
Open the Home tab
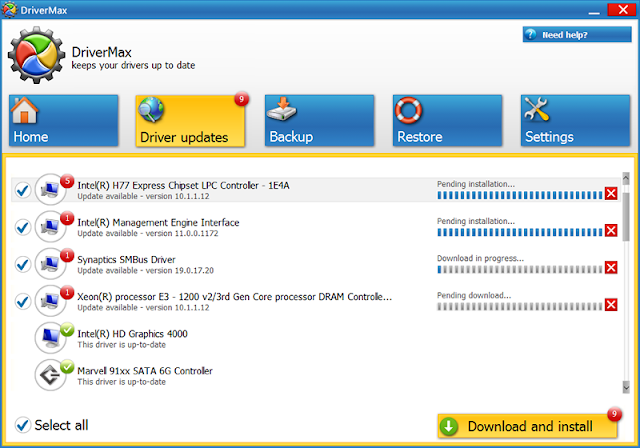click(x=64, y=120)
